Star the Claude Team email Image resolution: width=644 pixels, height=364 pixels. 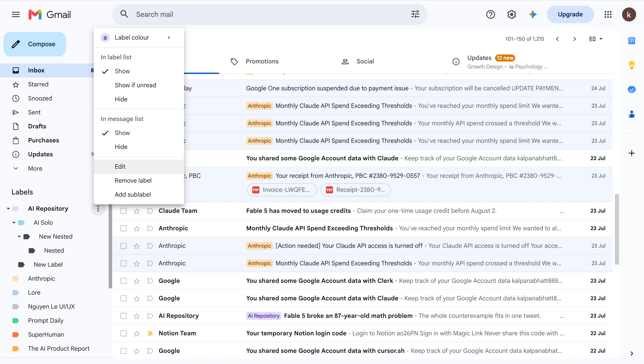pyautogui.click(x=136, y=211)
